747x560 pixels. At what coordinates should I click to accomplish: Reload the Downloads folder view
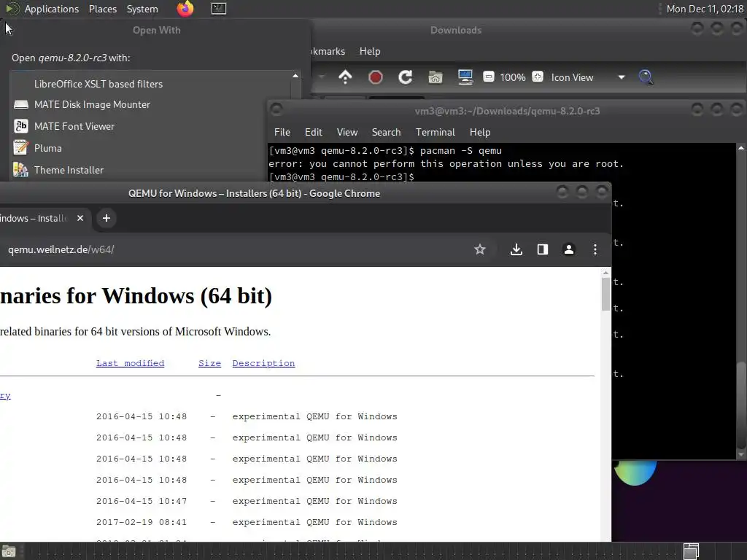pyautogui.click(x=405, y=77)
